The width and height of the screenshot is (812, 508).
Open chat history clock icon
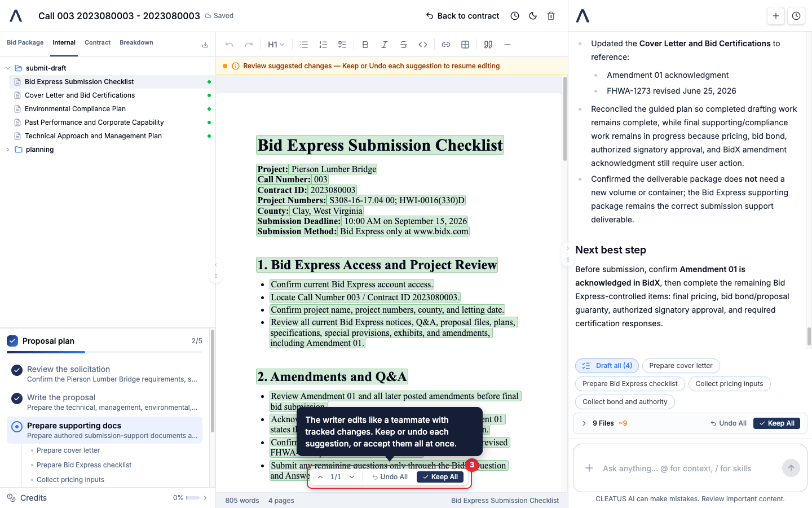click(x=796, y=16)
